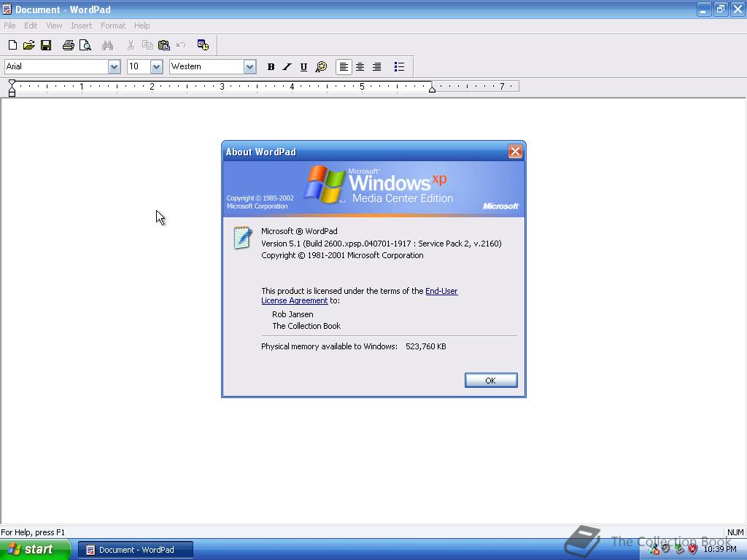This screenshot has height=560, width=747.
Task: Toggle Italic formatting button
Action: (x=287, y=66)
